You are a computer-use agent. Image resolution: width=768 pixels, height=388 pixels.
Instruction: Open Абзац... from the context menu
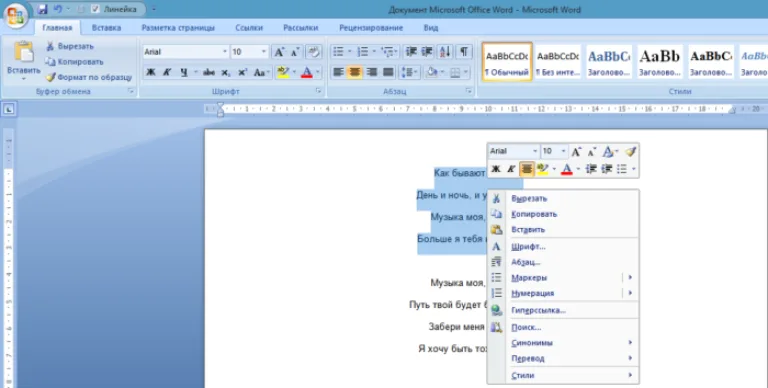(x=563, y=262)
